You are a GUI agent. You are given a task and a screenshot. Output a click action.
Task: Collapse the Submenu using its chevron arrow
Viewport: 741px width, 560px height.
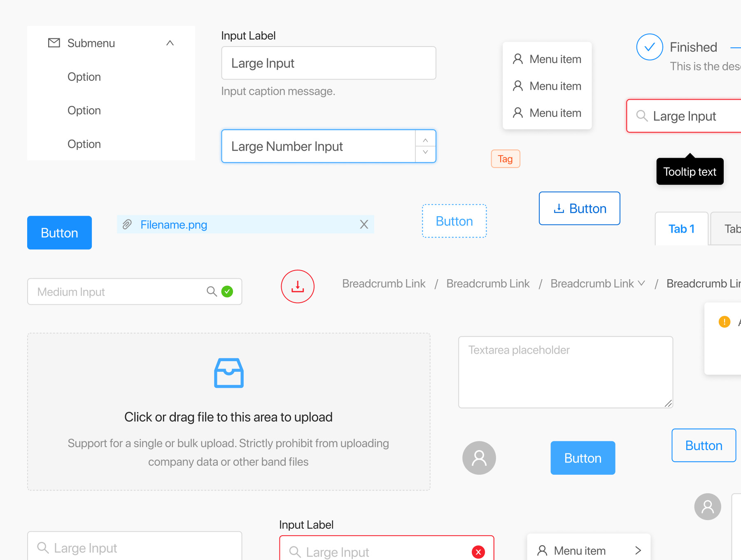170,43
